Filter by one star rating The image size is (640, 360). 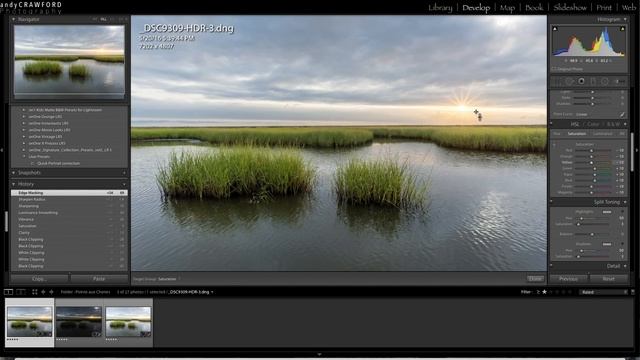pyautogui.click(x=544, y=292)
